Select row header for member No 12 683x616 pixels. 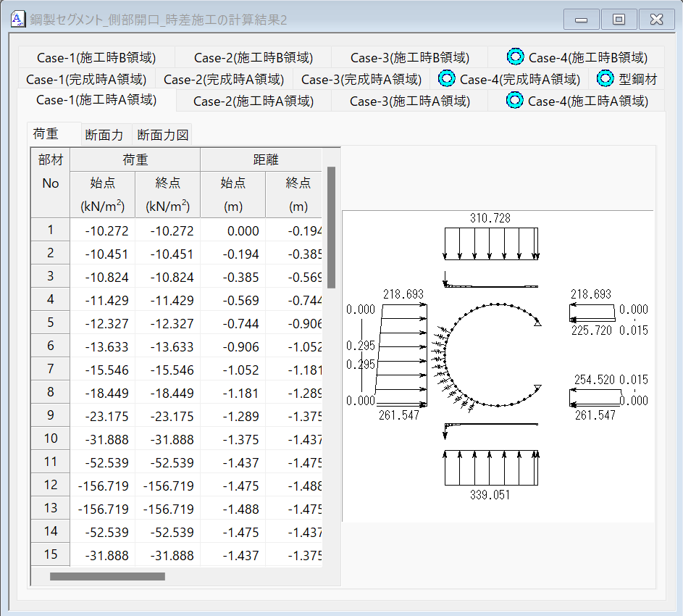(x=51, y=485)
